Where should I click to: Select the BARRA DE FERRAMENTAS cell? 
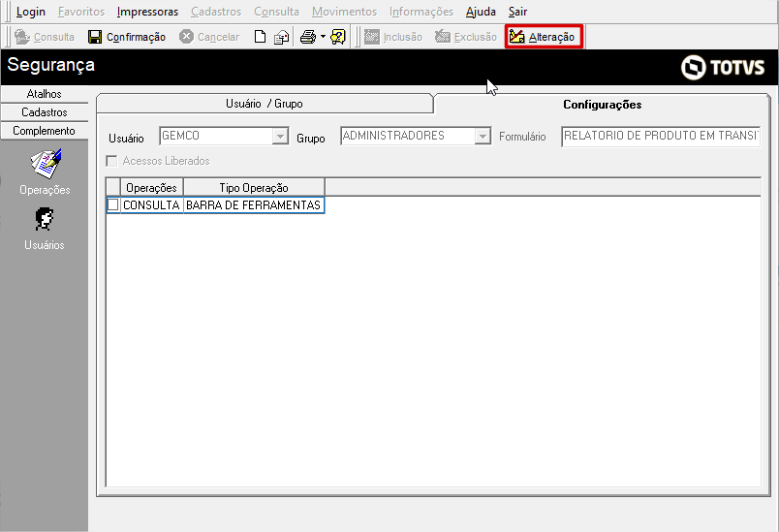click(254, 205)
